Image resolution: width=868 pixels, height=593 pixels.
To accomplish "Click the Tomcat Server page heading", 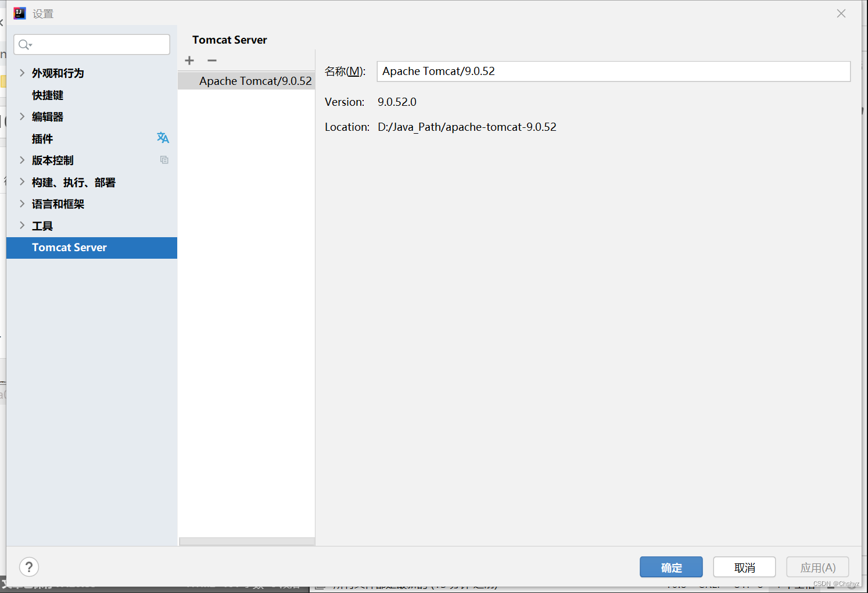I will pos(229,40).
